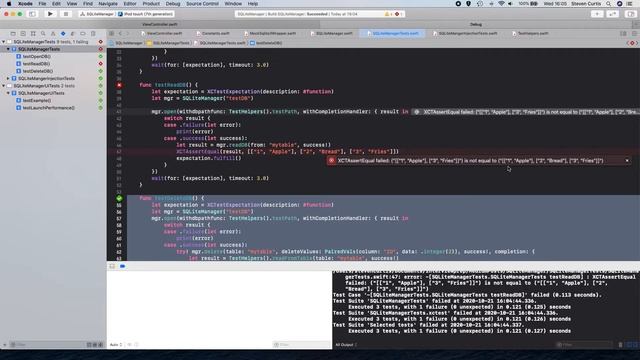Open the Editor menu

pyautogui.click(x=130, y=4)
